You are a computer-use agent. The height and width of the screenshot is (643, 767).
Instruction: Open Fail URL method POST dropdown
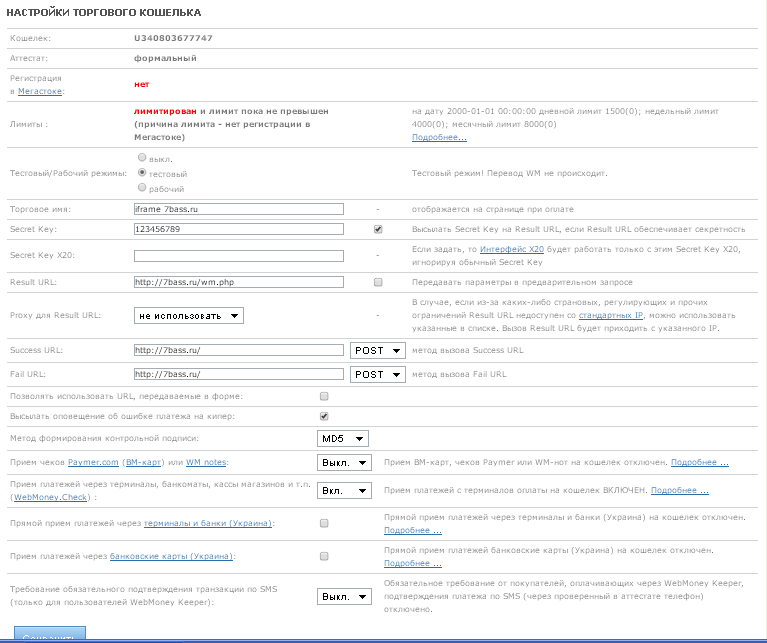click(x=378, y=374)
